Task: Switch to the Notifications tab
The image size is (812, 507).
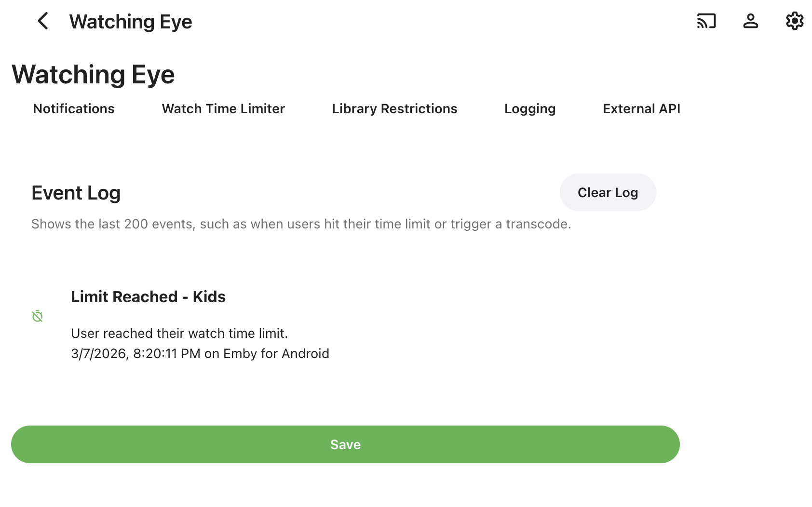Action: 74,109
